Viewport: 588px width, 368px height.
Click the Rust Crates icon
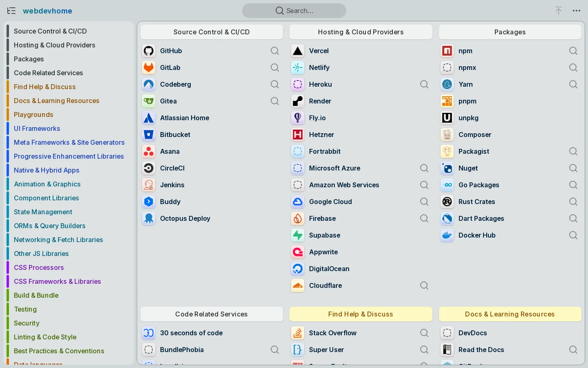tap(447, 202)
